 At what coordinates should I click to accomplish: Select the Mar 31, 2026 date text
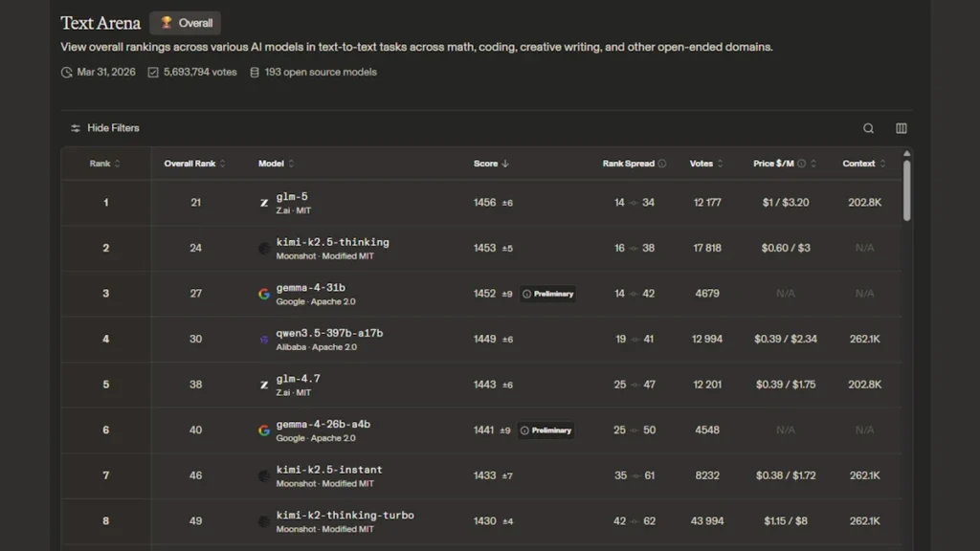106,73
